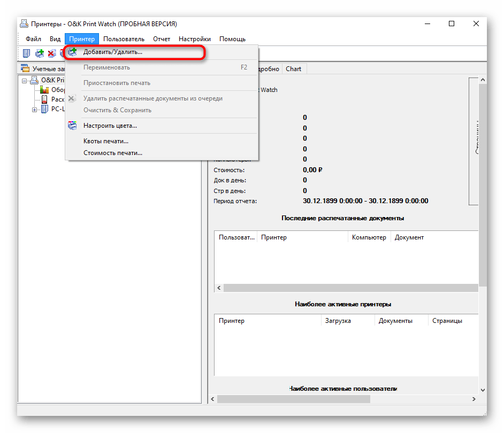Screen dimensions: 504x433
Task: Click the Период отчета: label
Action: [x=235, y=201]
